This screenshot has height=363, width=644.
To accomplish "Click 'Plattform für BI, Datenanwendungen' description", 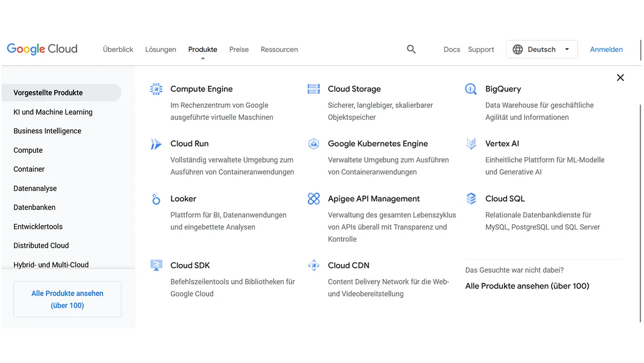I will click(x=229, y=215).
